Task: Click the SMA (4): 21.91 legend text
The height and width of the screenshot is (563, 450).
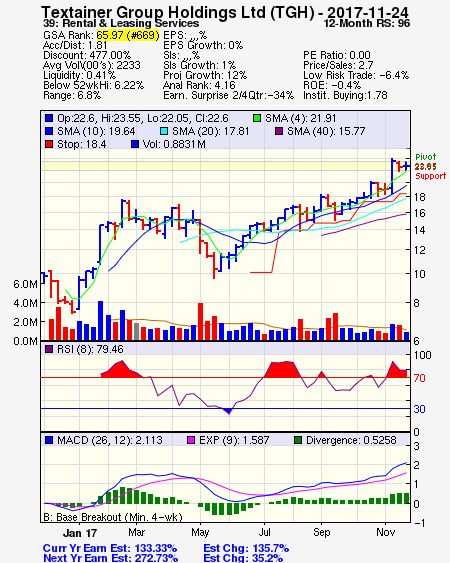Action: tap(301, 118)
